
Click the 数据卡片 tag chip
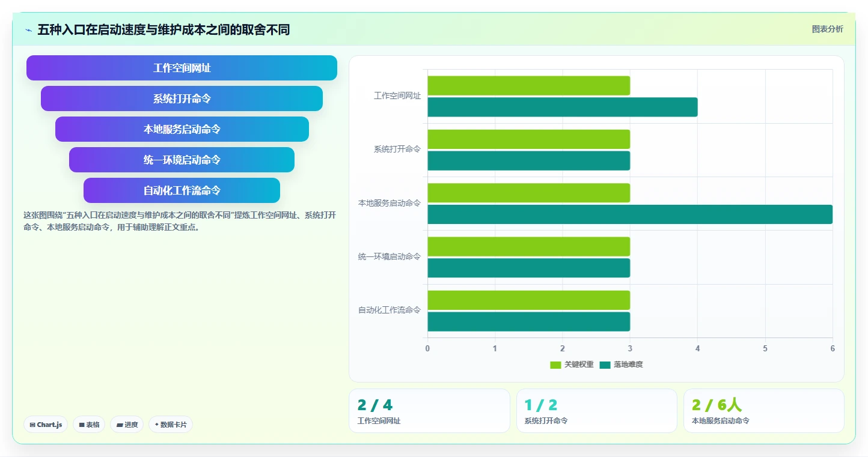(171, 425)
